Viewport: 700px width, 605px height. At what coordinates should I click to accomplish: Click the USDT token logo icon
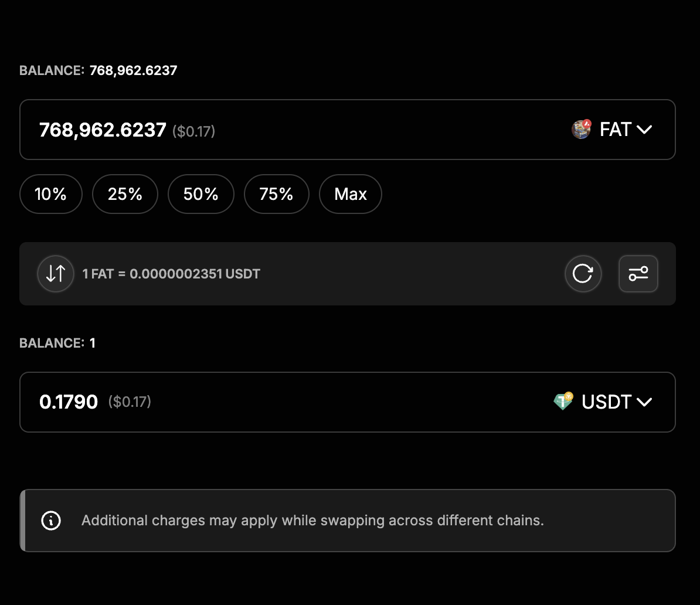coord(563,402)
